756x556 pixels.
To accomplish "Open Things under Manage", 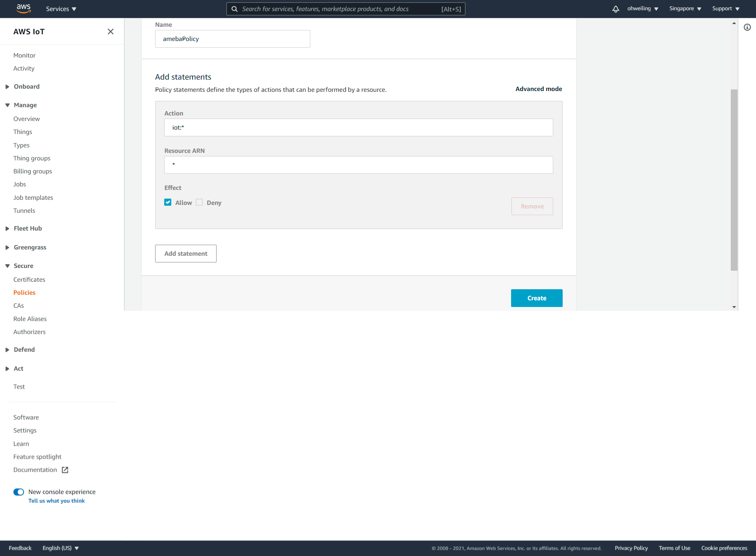I will 23,132.
